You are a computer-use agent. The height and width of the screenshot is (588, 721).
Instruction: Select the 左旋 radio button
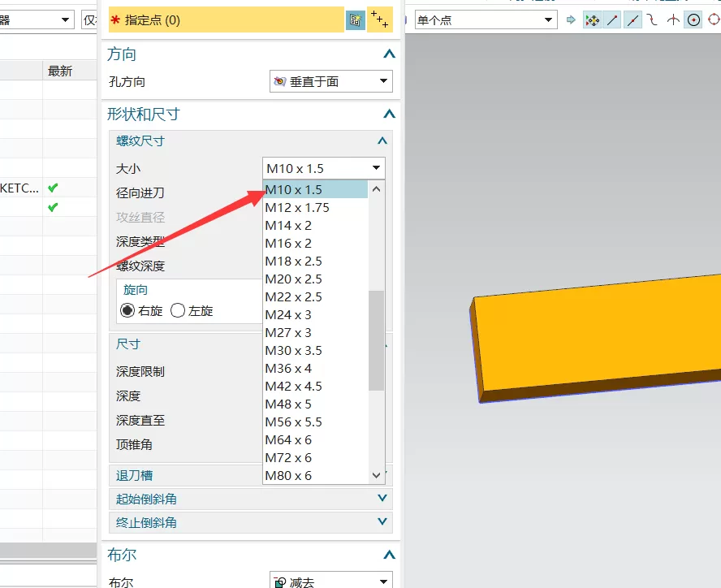(178, 310)
